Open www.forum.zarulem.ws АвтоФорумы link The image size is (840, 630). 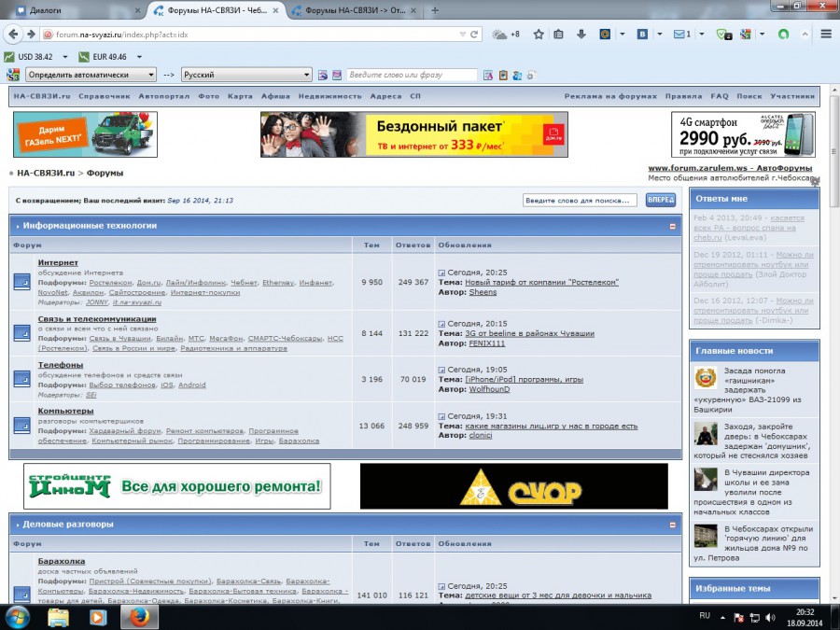tap(730, 168)
